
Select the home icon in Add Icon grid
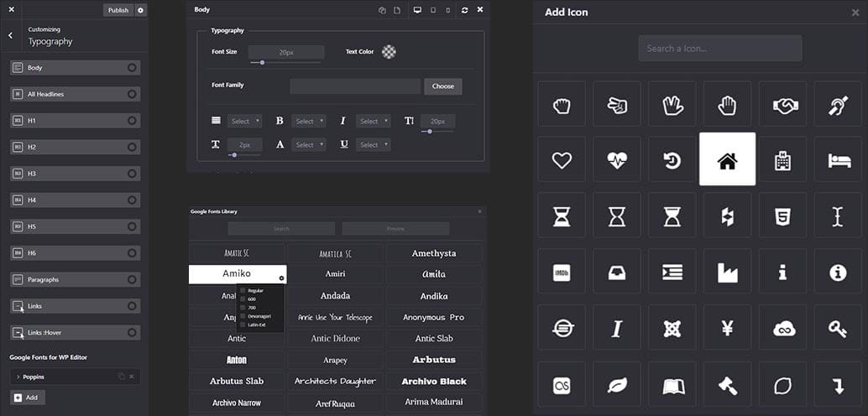click(x=727, y=159)
